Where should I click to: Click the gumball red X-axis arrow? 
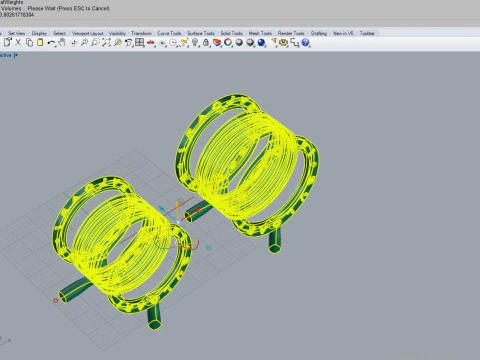pos(198,210)
